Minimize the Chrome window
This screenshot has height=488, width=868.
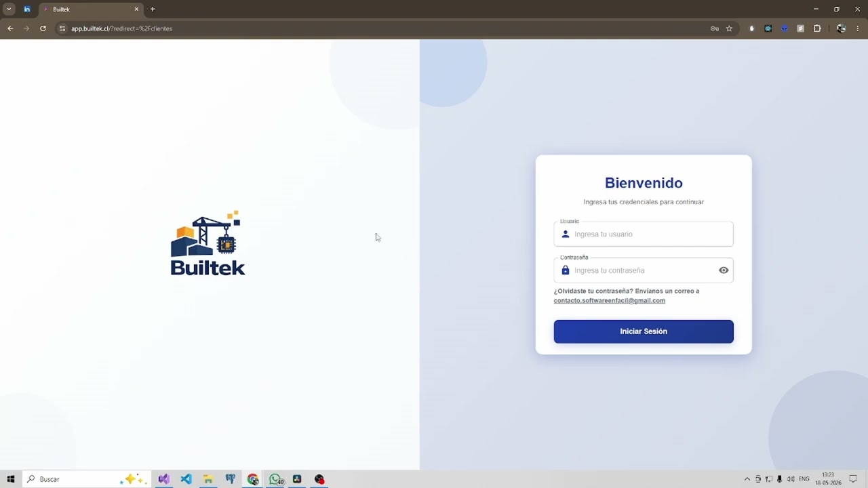pos(816,9)
